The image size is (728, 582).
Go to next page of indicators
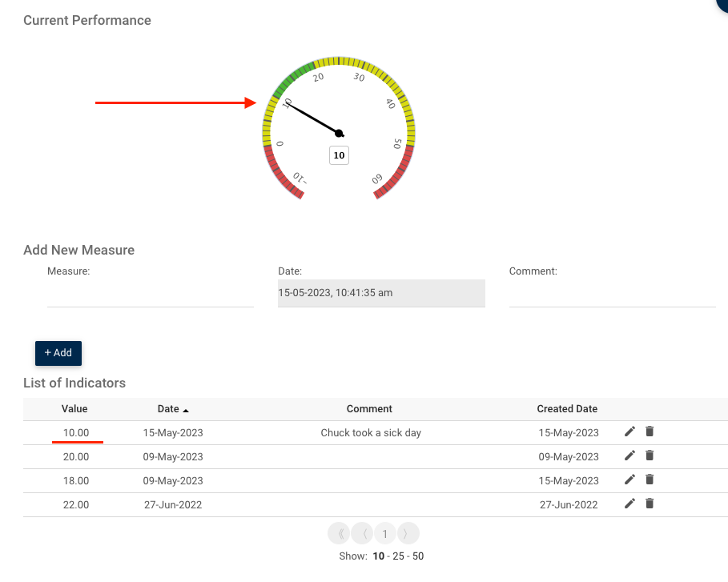(x=407, y=534)
